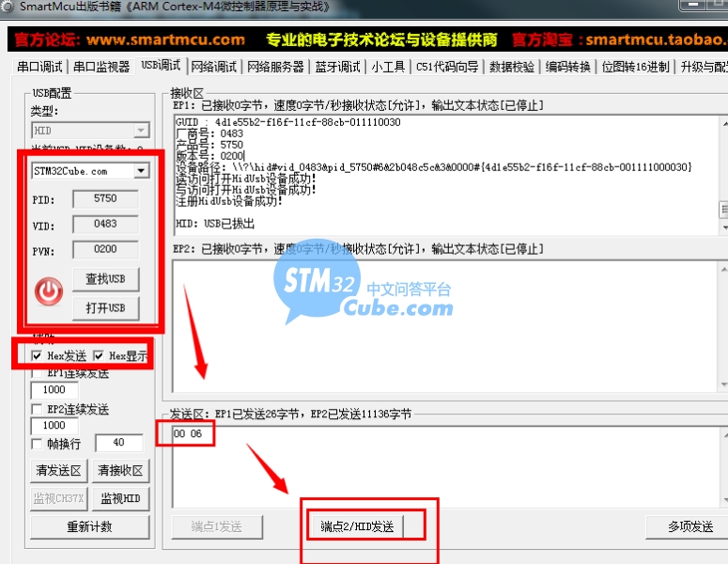Open the HID type dropdown

(x=141, y=130)
